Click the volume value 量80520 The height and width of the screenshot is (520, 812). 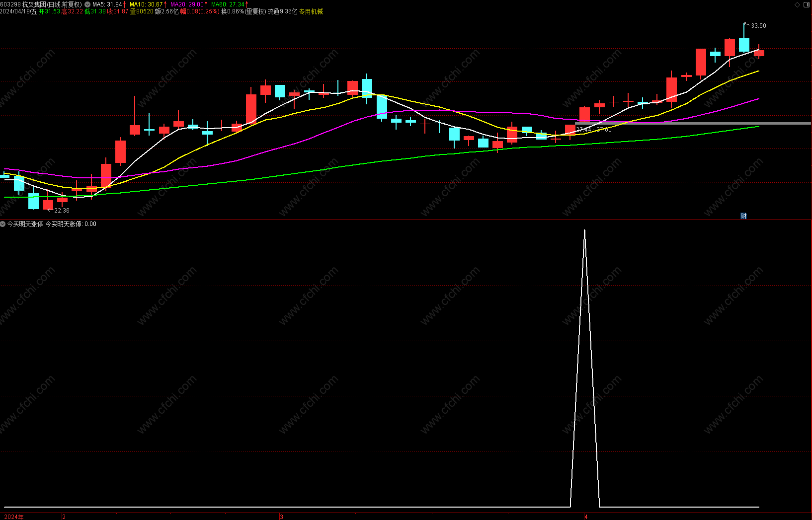(142, 11)
